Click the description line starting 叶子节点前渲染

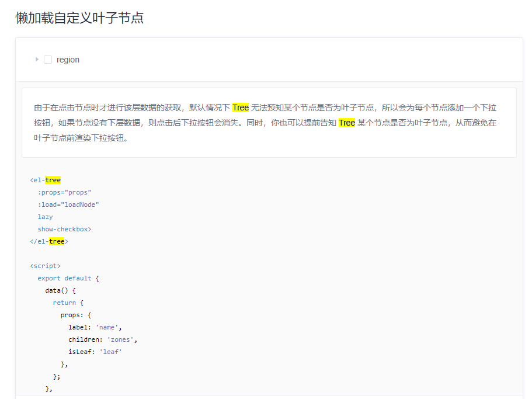[x=81, y=138]
